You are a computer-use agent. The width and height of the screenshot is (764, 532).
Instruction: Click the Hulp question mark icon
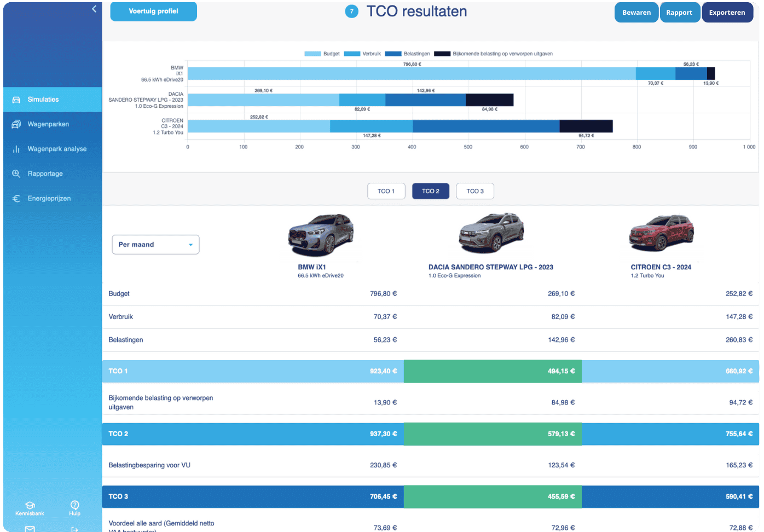pos(75,505)
